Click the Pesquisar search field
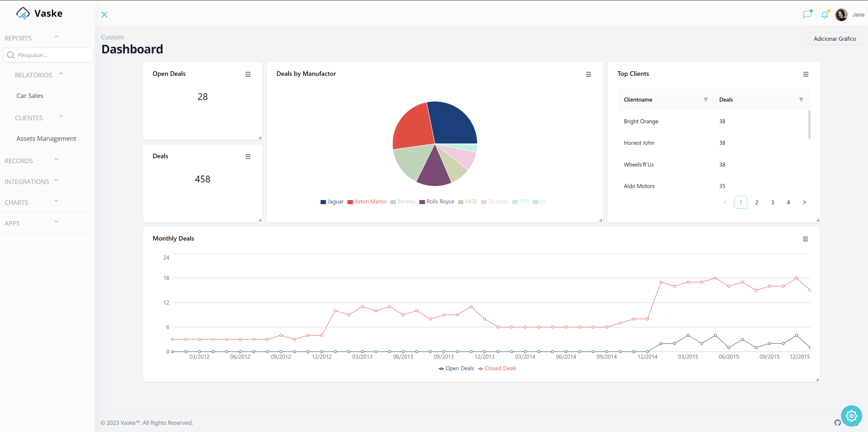The width and height of the screenshot is (868, 432). (52, 55)
